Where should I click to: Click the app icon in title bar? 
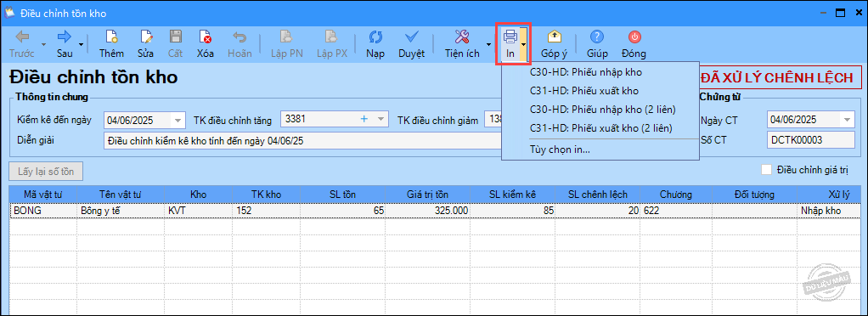click(x=9, y=13)
